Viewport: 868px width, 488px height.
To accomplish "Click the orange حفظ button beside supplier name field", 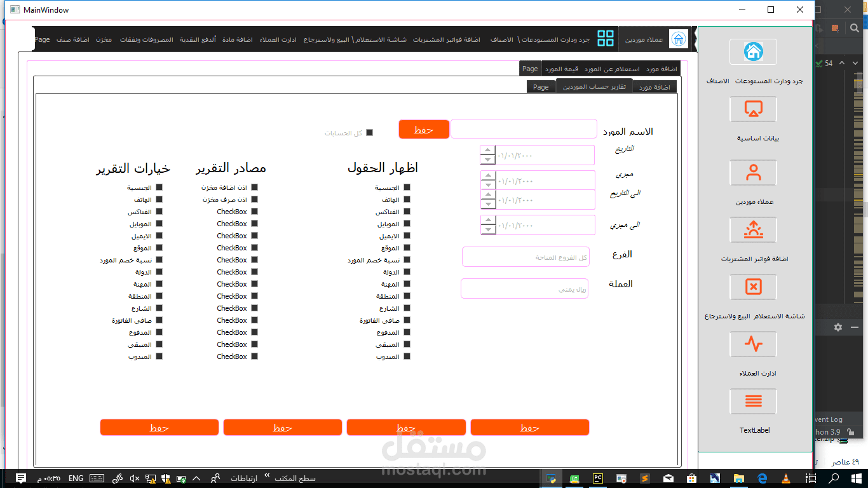I will pos(424,129).
